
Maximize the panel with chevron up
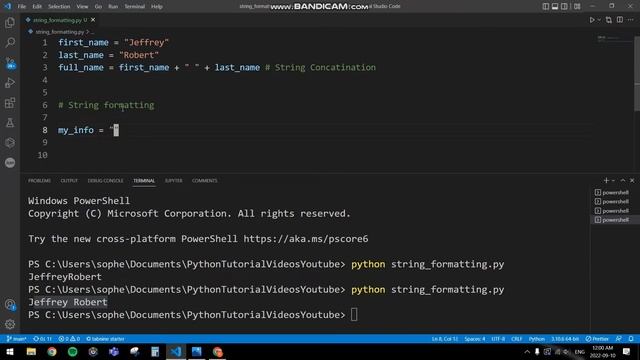click(x=623, y=180)
